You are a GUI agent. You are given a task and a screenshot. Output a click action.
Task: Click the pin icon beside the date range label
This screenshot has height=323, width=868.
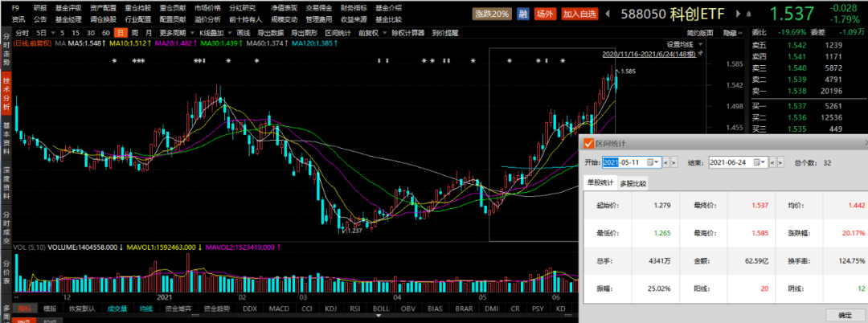(698, 53)
